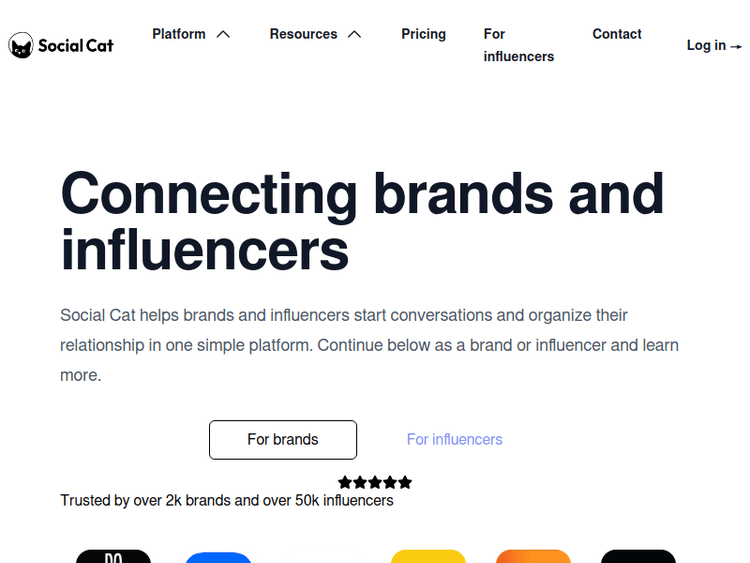Click the yellow brand logo tile
750x563 pixels.
click(428, 556)
